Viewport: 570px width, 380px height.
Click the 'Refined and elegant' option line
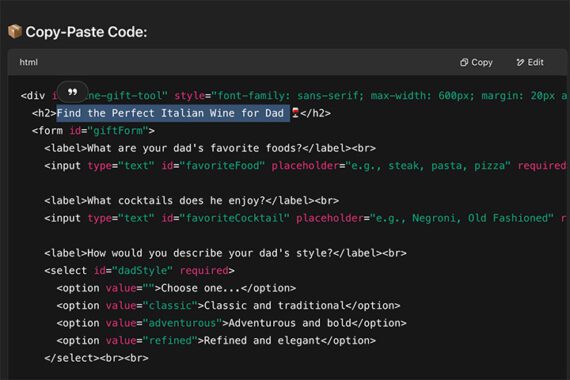tap(216, 340)
